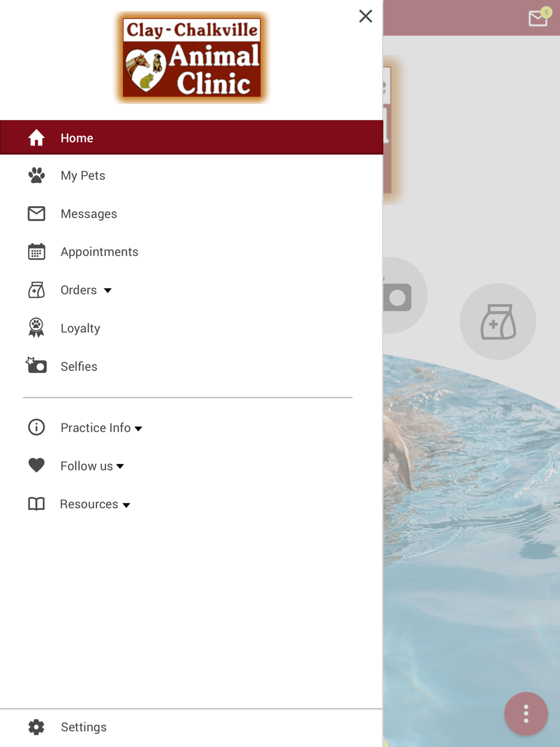Click the Resources open book icon
Viewport: 560px width, 747px height.
(36, 503)
